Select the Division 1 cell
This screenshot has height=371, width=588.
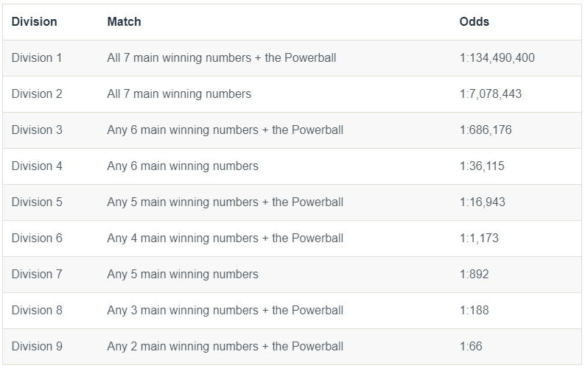(x=37, y=57)
